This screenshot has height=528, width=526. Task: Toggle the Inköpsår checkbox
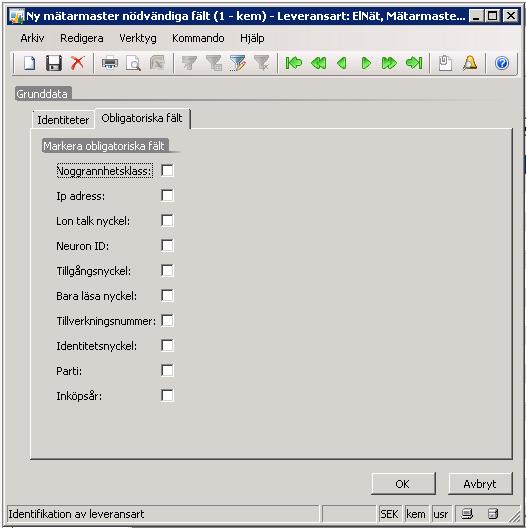click(x=167, y=395)
